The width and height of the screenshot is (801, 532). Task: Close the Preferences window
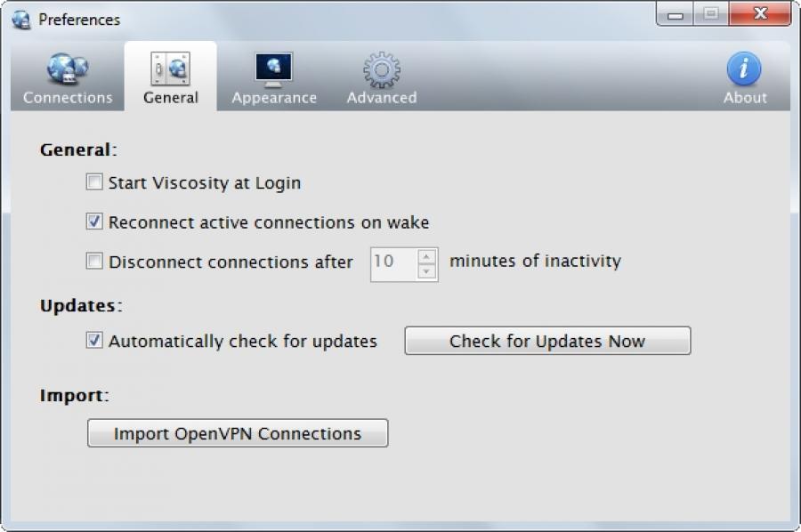(x=760, y=13)
